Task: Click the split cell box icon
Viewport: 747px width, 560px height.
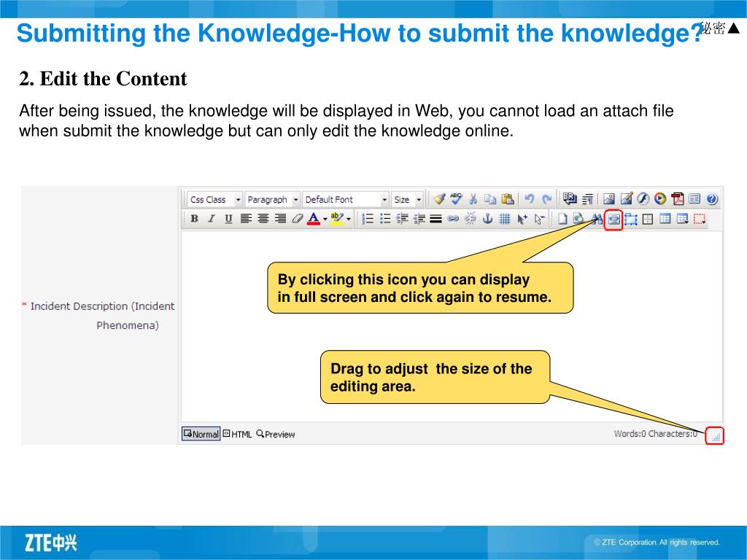Action: tap(648, 219)
